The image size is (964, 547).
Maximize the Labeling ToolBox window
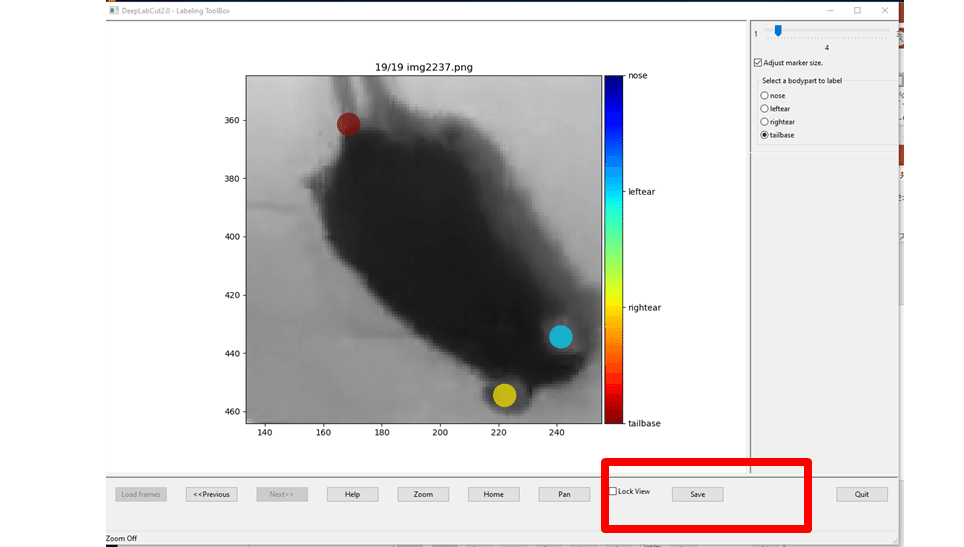point(858,10)
